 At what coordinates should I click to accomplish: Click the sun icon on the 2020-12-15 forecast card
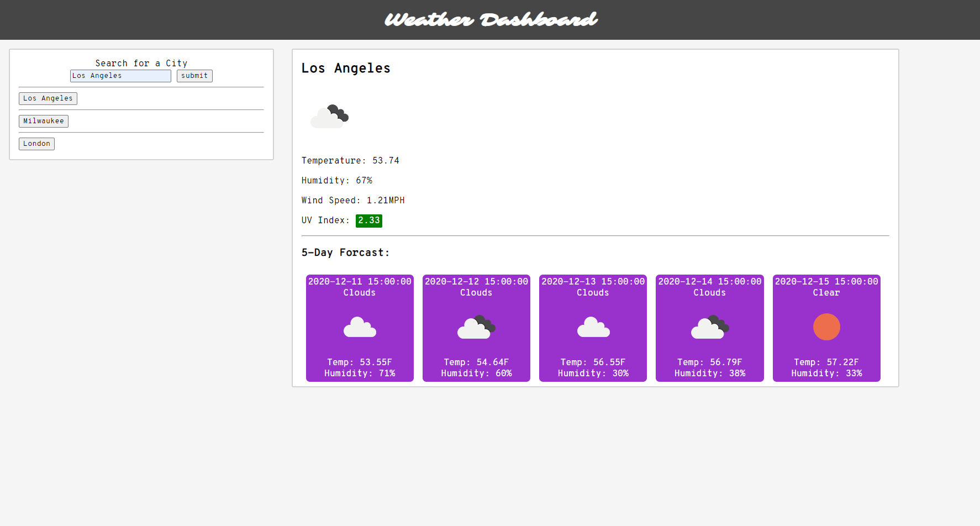(x=826, y=327)
